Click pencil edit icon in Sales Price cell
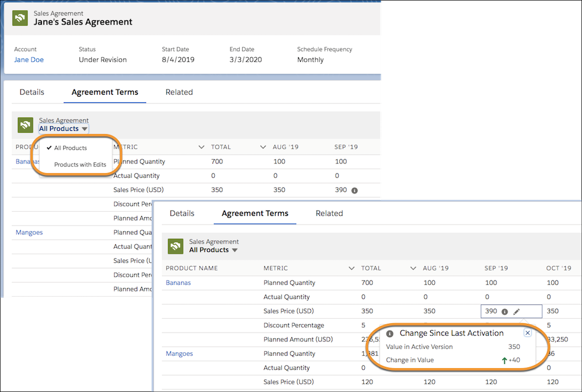This screenshot has height=392, width=582. pyautogui.click(x=516, y=312)
